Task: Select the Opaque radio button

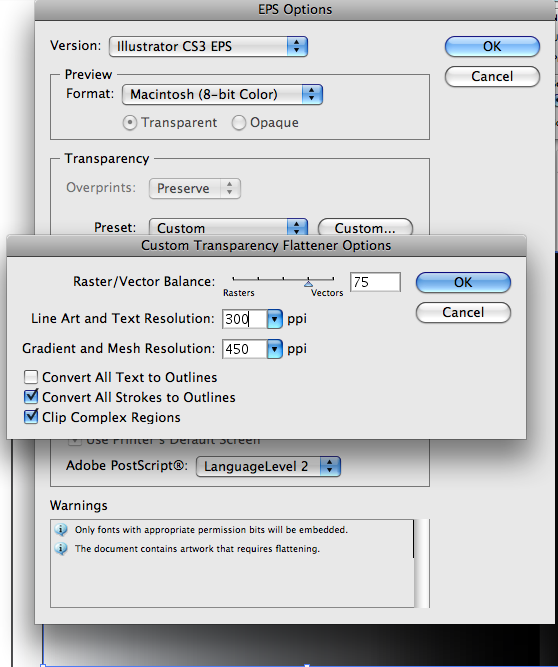Action: tap(239, 123)
